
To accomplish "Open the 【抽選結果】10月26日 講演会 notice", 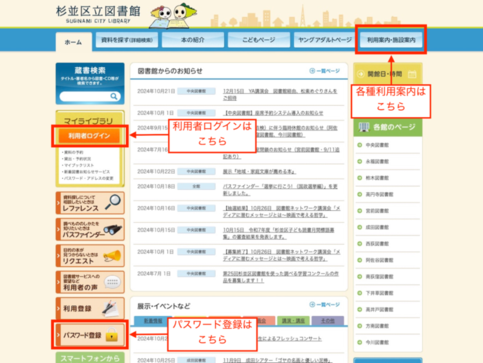I will click(281, 212).
